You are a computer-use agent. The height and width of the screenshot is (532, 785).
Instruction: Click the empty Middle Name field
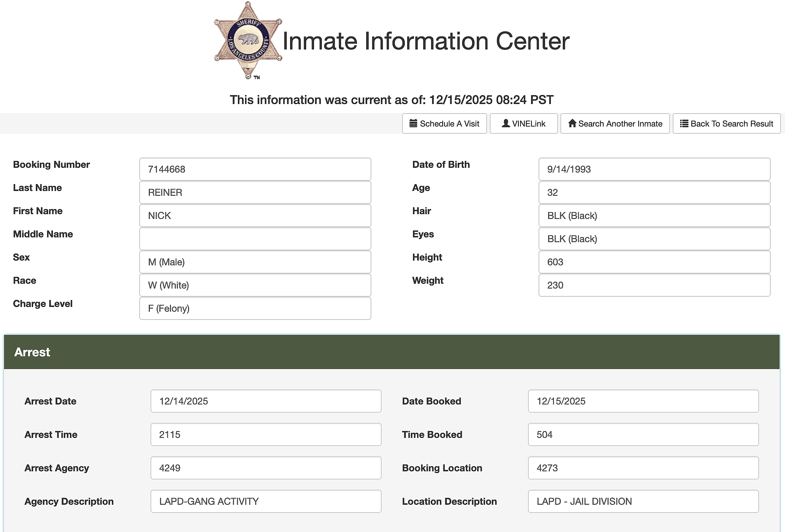coord(255,239)
